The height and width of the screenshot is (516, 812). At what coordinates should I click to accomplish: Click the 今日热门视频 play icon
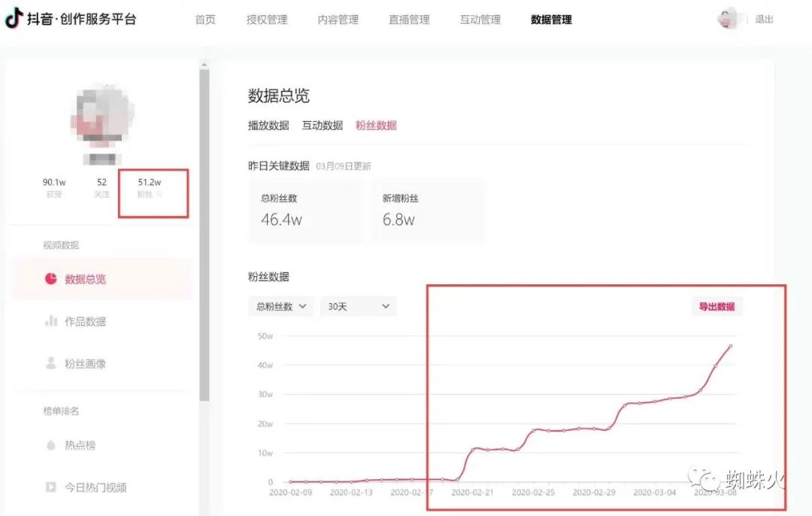point(51,487)
